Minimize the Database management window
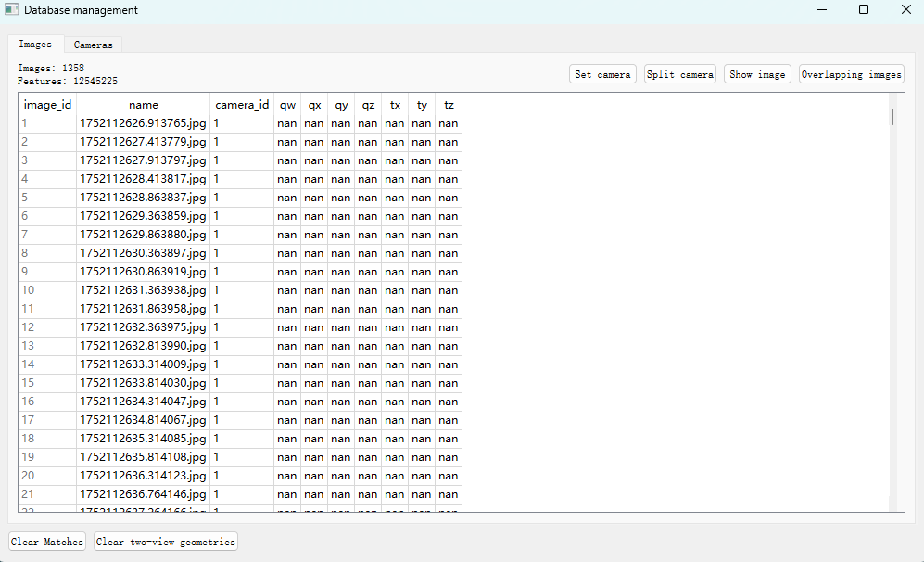 (x=822, y=9)
